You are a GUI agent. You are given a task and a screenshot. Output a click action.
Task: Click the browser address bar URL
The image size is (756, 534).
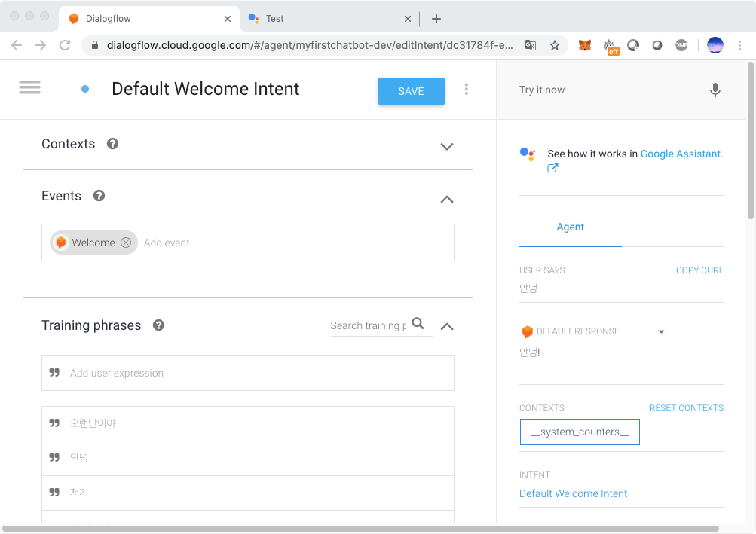(310, 45)
